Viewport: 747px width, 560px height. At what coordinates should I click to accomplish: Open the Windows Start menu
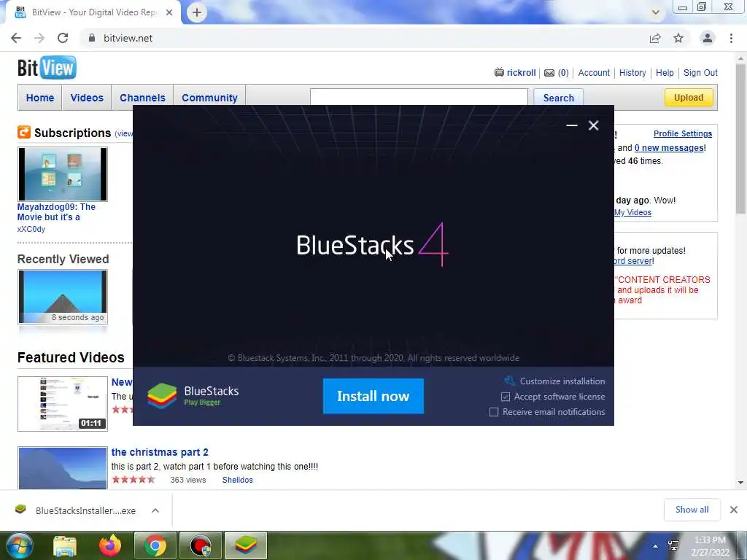tap(18, 545)
